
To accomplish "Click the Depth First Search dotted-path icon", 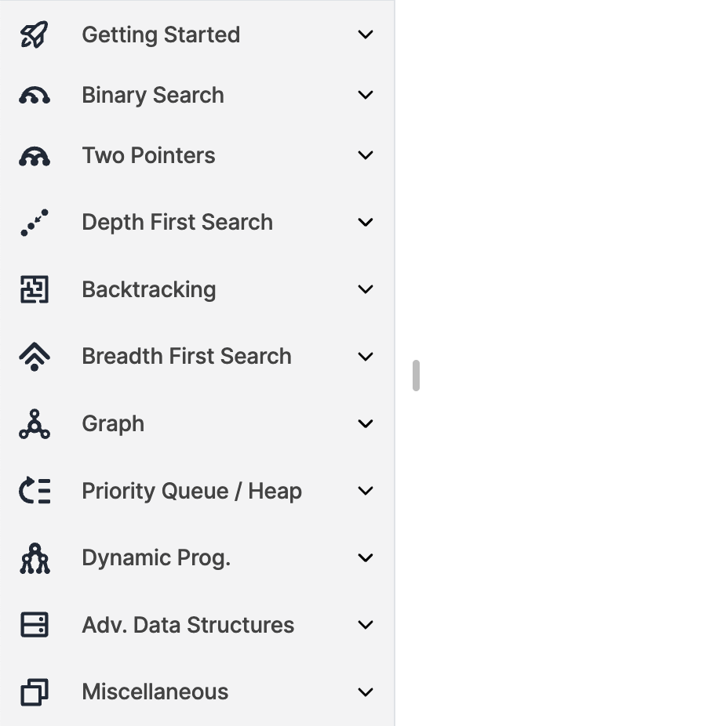I will (34, 222).
